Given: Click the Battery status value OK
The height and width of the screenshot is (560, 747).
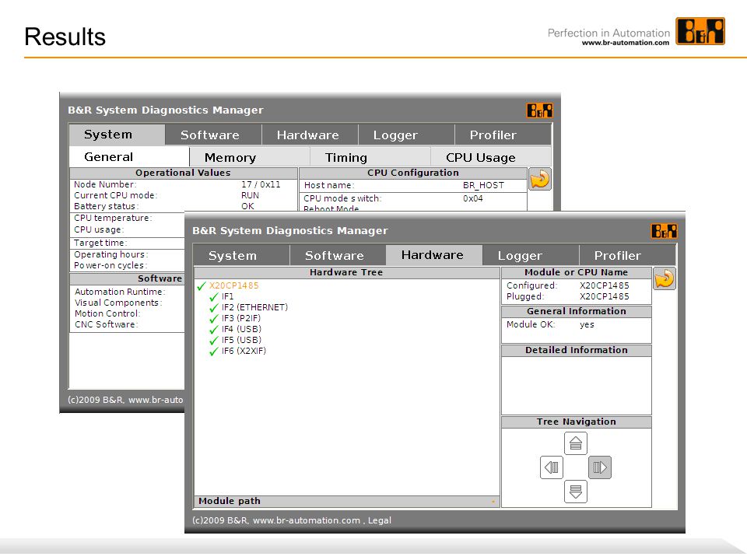Looking at the screenshot, I should click(x=247, y=206).
